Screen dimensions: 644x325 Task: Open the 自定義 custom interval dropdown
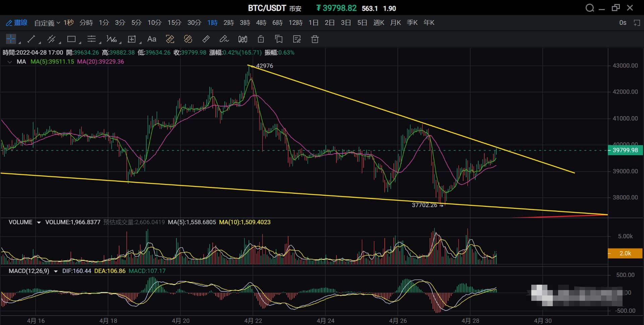tap(47, 22)
